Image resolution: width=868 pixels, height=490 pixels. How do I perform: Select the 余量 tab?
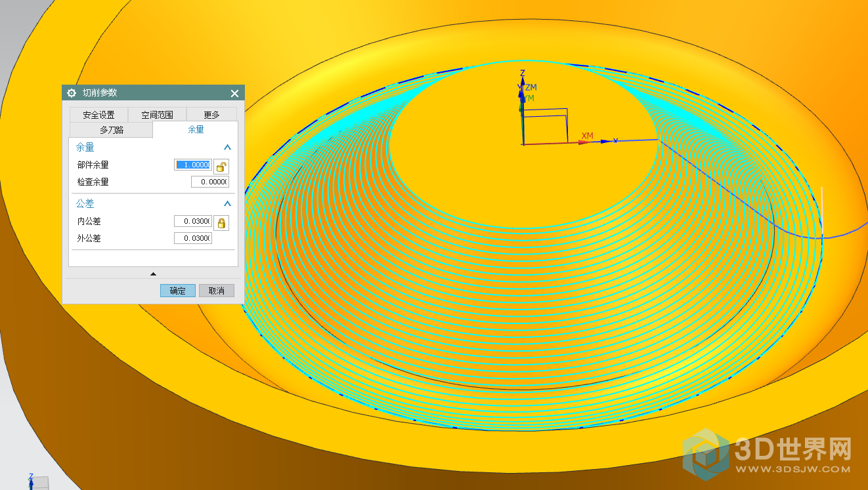pos(196,130)
